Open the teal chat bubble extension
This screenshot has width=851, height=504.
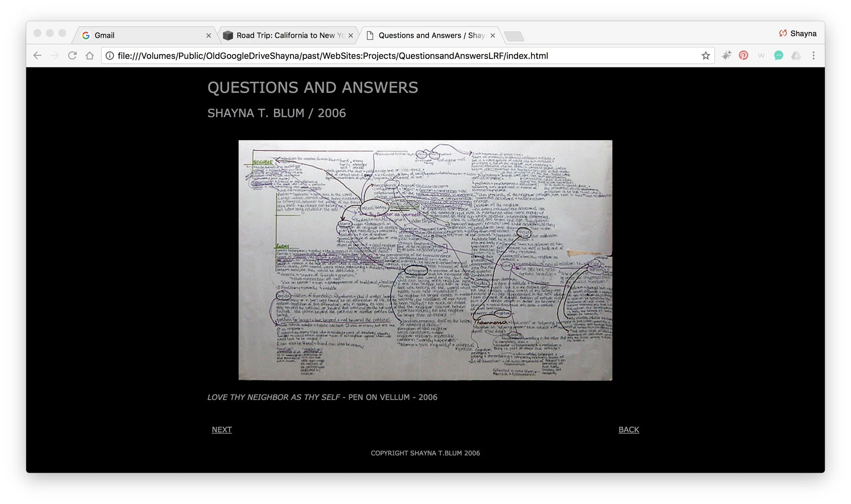(778, 55)
